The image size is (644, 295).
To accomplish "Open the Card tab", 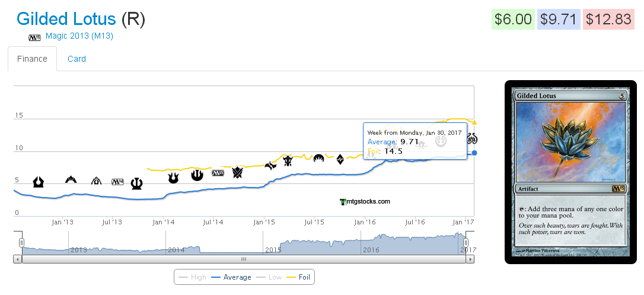I will tap(77, 59).
